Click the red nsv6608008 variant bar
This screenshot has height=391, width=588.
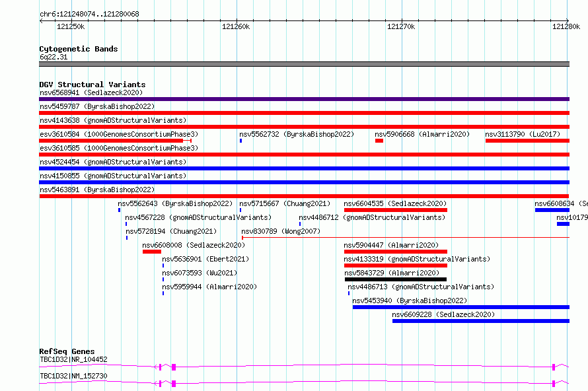pos(152,252)
